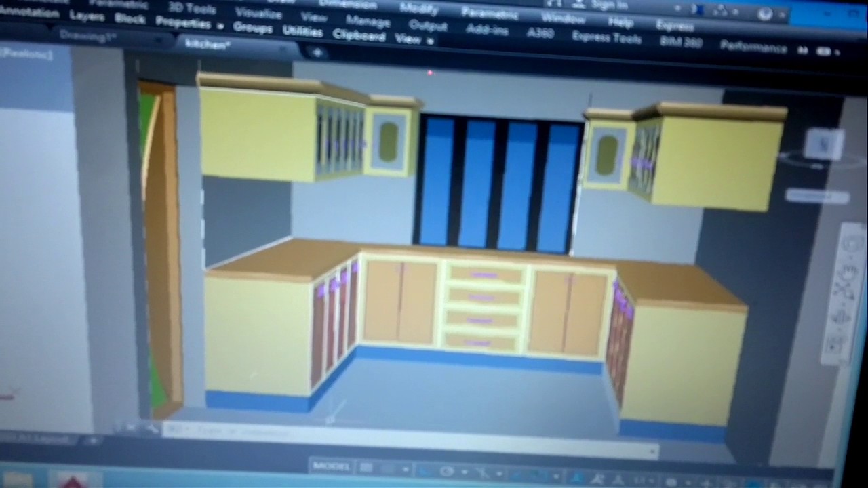
Task: Open the Parametric menu in the menu bar
Action: [x=490, y=13]
